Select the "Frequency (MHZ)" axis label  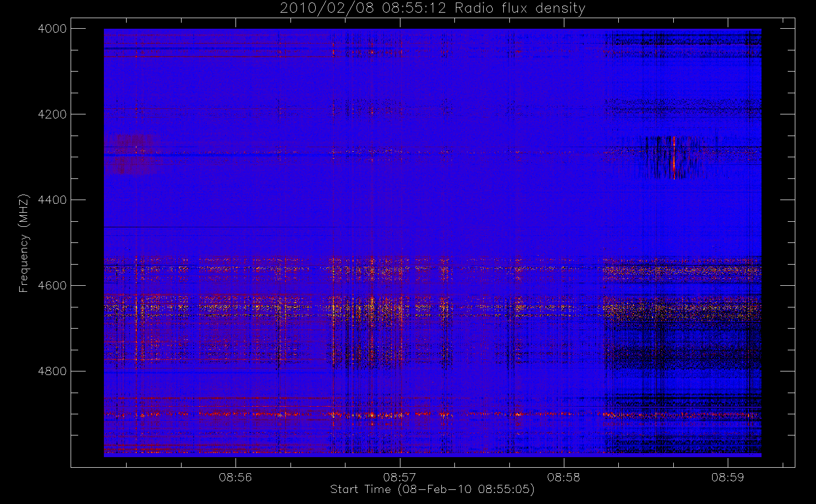(23, 243)
